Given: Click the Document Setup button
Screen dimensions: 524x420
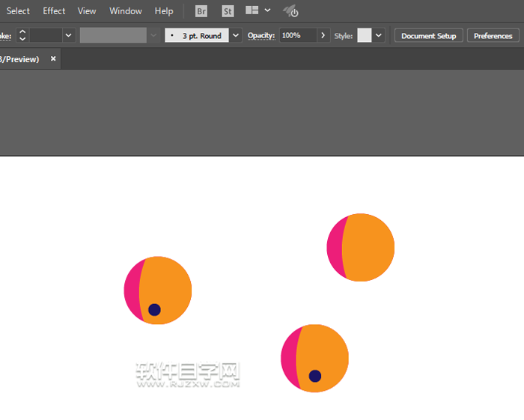Looking at the screenshot, I should point(428,36).
